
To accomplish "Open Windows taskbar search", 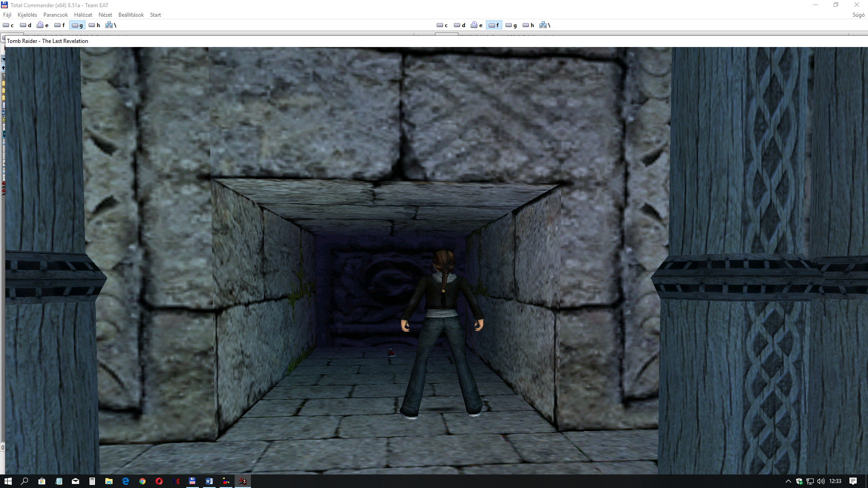I will point(25,481).
